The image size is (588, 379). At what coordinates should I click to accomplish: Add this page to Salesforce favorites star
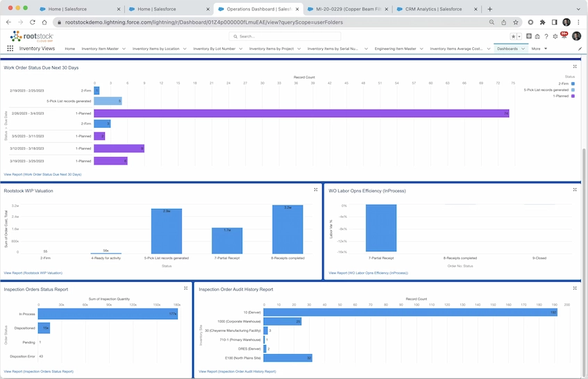click(x=513, y=36)
